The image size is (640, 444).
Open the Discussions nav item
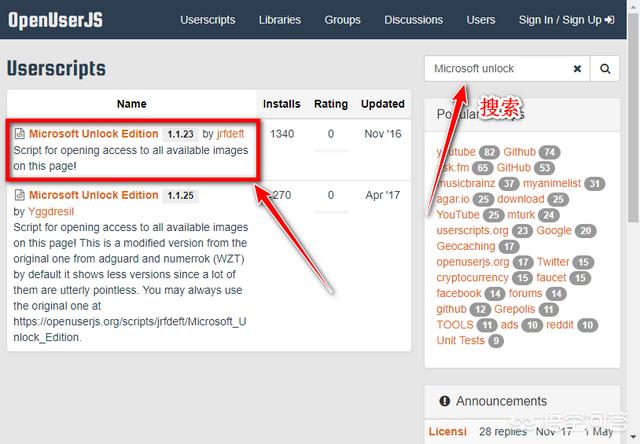click(x=413, y=20)
